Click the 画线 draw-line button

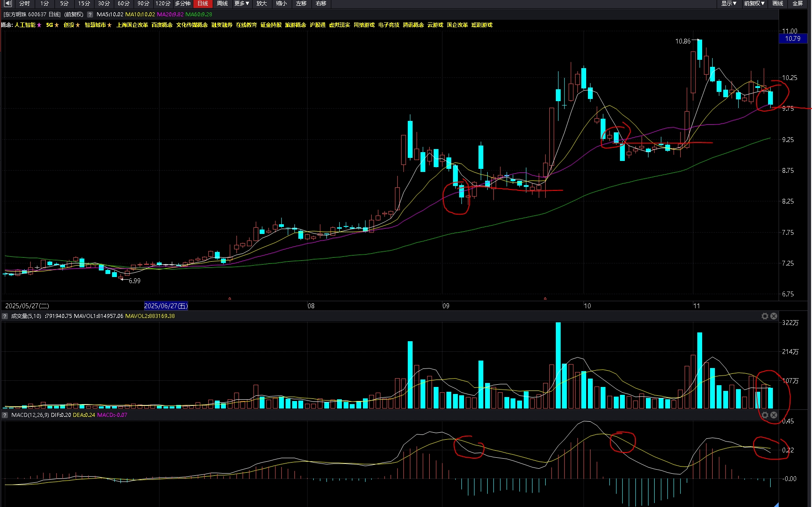778,4
